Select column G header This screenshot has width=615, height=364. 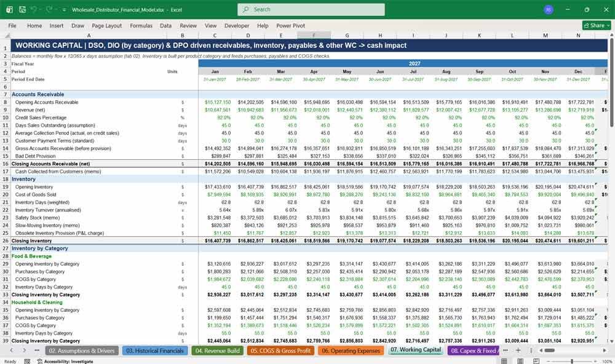(x=347, y=35)
